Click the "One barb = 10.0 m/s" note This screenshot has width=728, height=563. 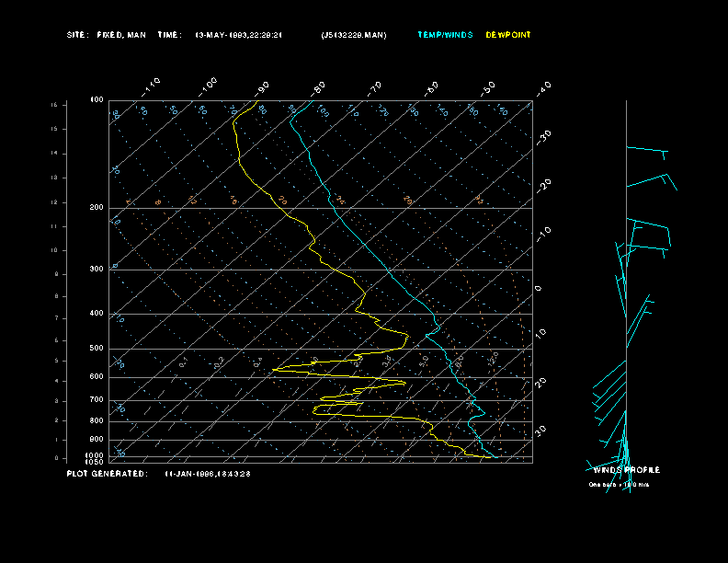pos(619,485)
